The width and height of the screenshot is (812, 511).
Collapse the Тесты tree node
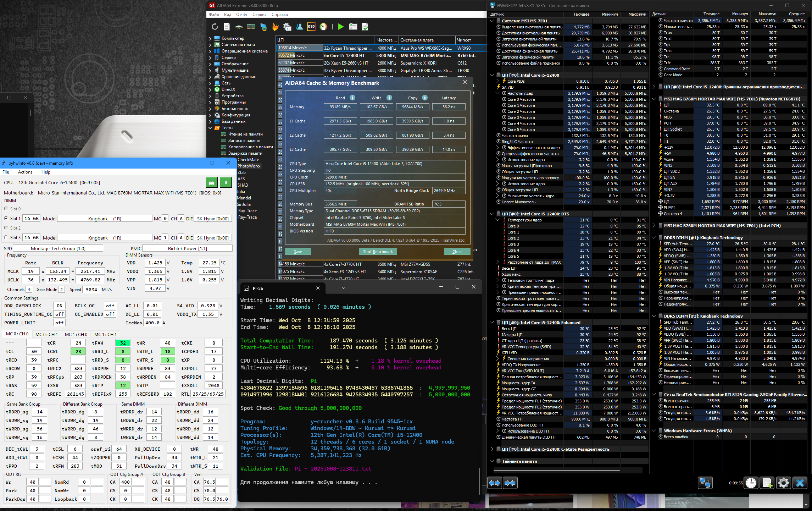pyautogui.click(x=210, y=128)
